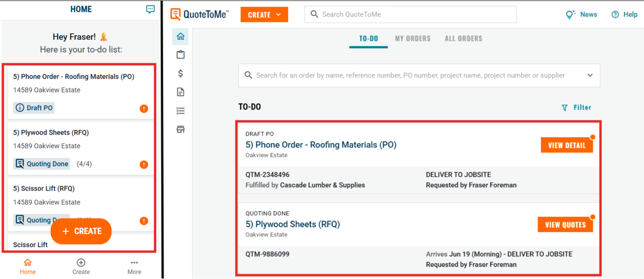The width and height of the screenshot is (644, 279).
Task: Open the orange CREATE dropdown in the header
Action: [x=264, y=15]
